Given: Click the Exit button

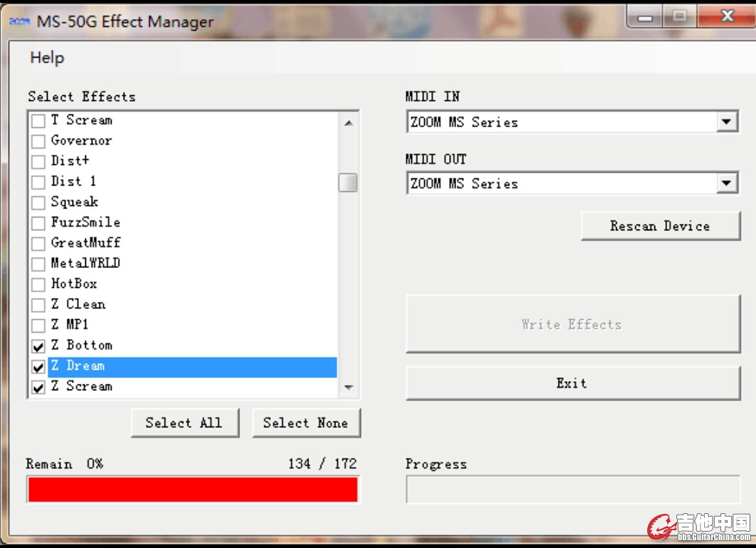Looking at the screenshot, I should 573,383.
